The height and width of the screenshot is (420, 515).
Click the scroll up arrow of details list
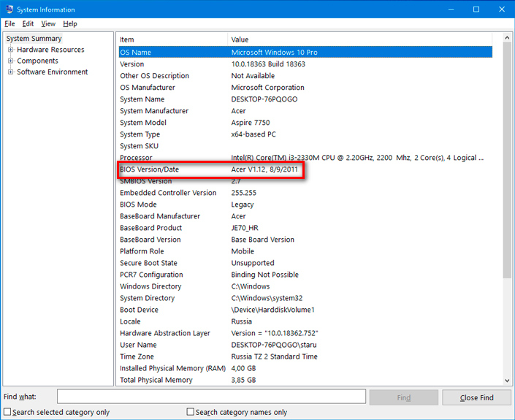507,38
